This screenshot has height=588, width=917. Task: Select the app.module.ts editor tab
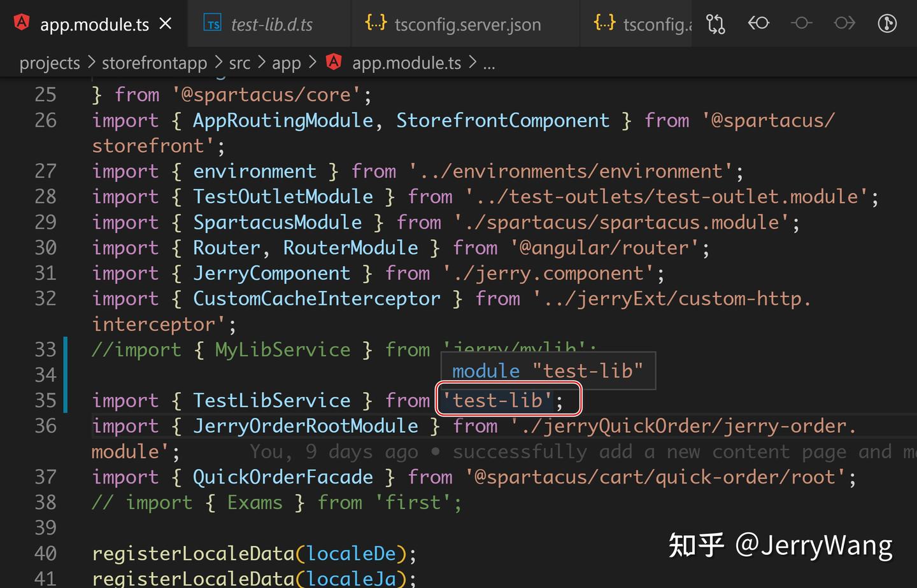tap(94, 24)
